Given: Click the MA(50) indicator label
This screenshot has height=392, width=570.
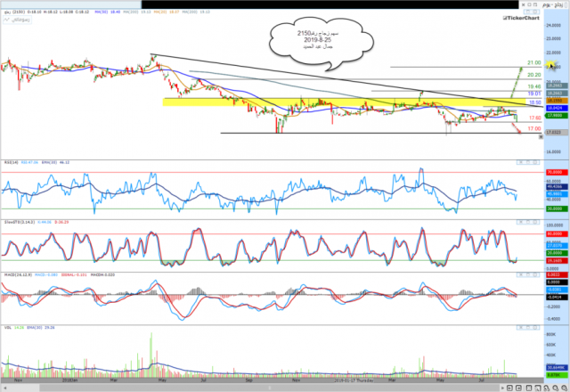Looking at the screenshot, I should coord(108,12).
